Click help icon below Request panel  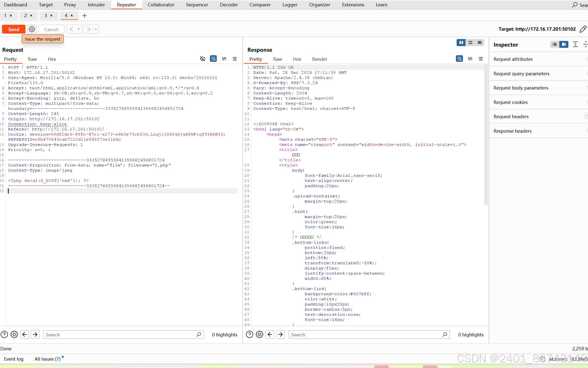[4, 334]
